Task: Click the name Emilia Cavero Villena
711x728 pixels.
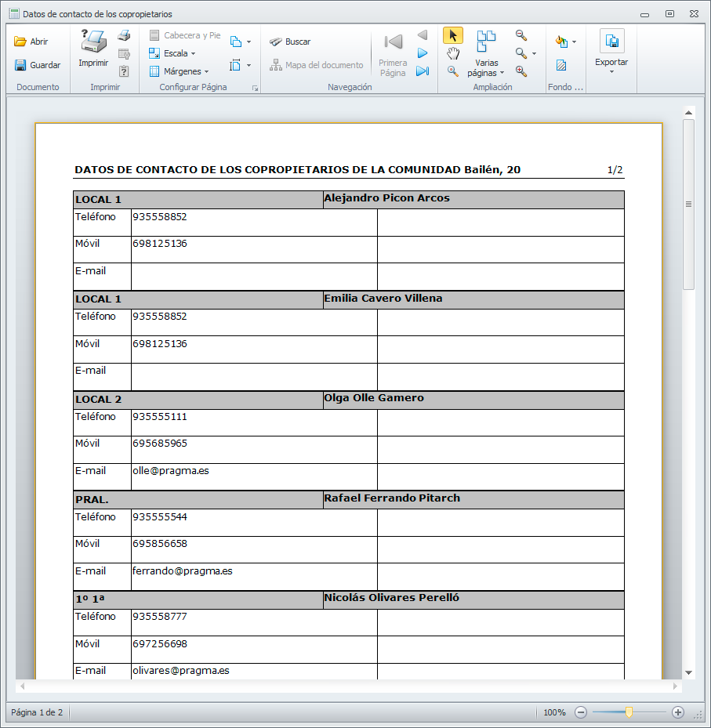Action: (x=383, y=298)
